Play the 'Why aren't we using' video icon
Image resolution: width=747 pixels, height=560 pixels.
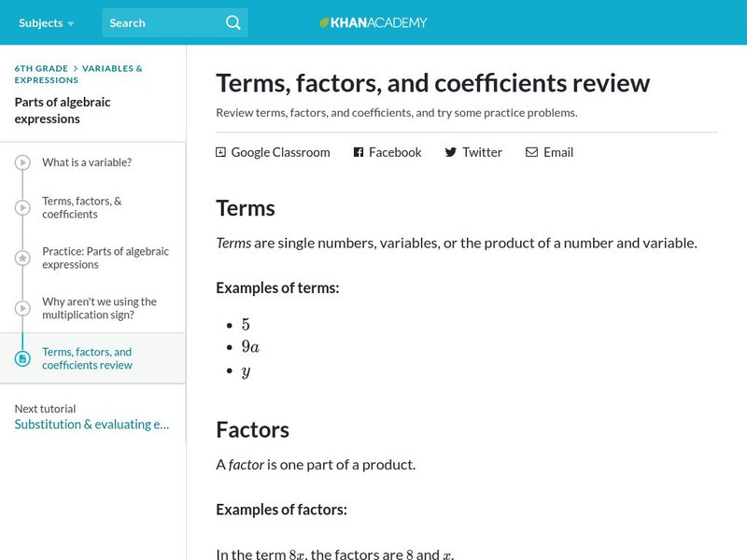pos(22,309)
